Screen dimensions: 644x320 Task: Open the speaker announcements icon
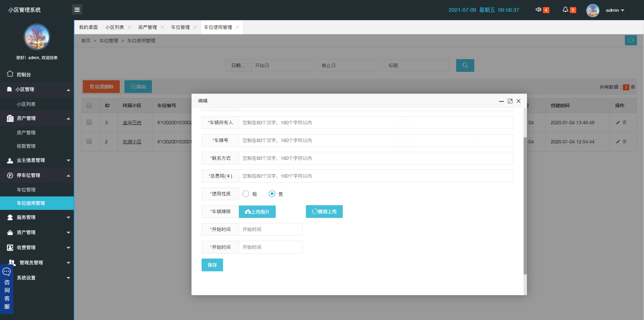point(538,10)
